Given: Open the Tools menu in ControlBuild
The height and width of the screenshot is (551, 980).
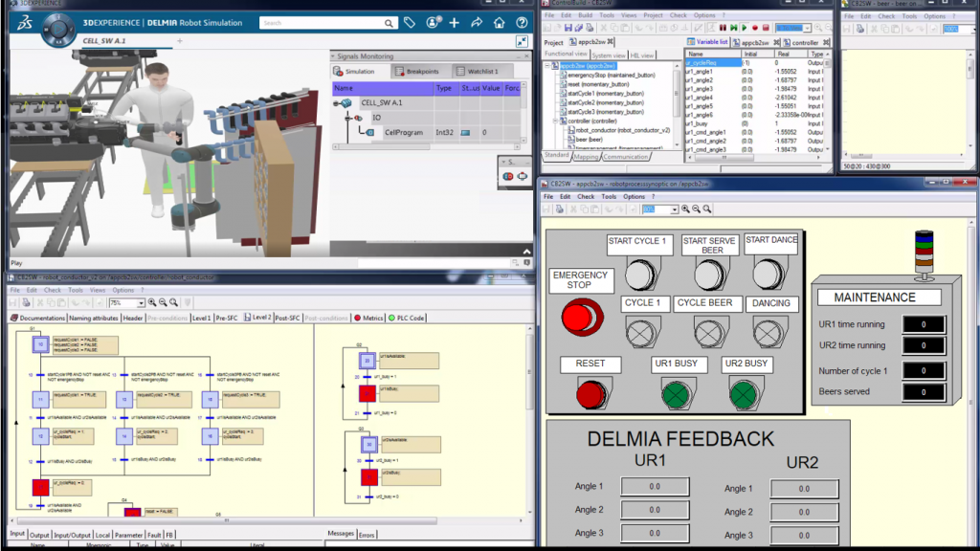Looking at the screenshot, I should point(607,15).
